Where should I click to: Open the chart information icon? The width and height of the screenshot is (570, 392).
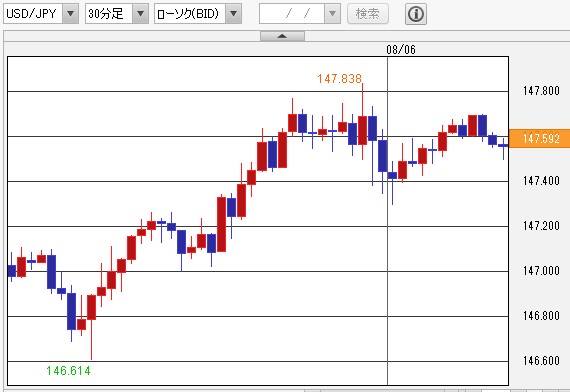416,14
